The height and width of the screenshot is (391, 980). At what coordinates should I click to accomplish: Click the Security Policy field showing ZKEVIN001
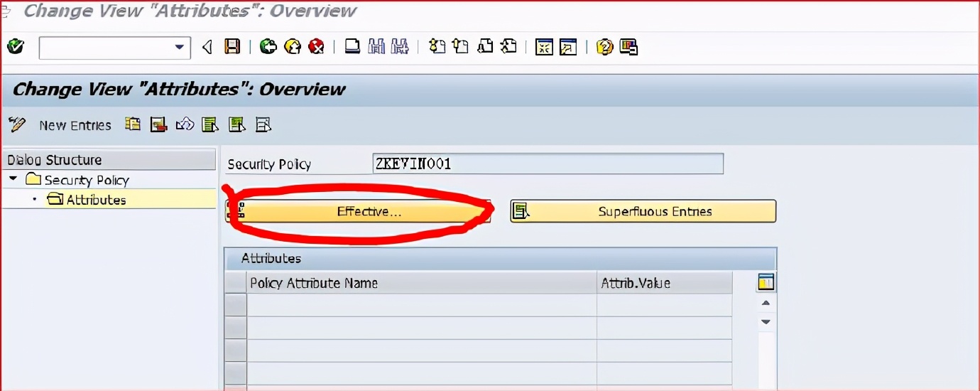(x=548, y=164)
